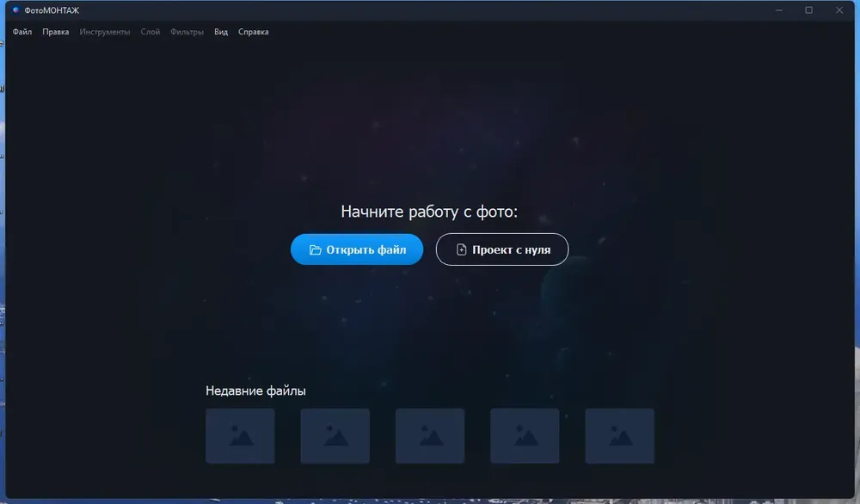Click the new-document icon on Проект с нуля
This screenshot has width=860, height=504.
pos(461,249)
